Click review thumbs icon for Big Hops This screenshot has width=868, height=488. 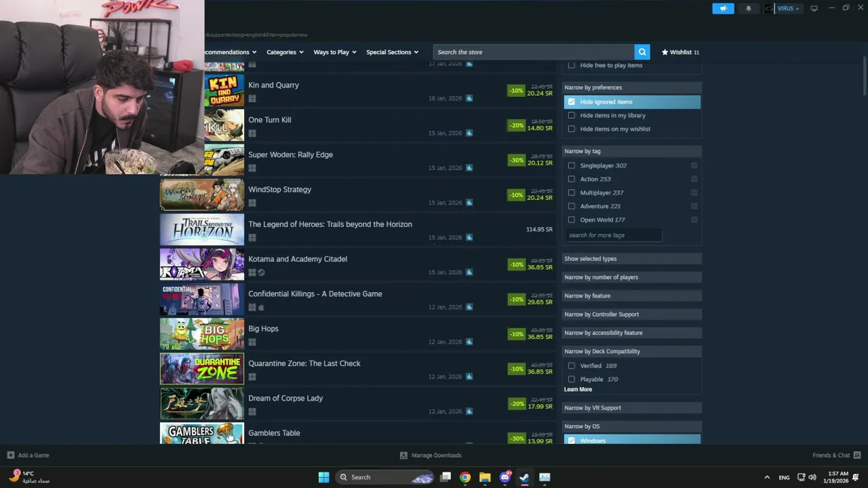tap(469, 342)
